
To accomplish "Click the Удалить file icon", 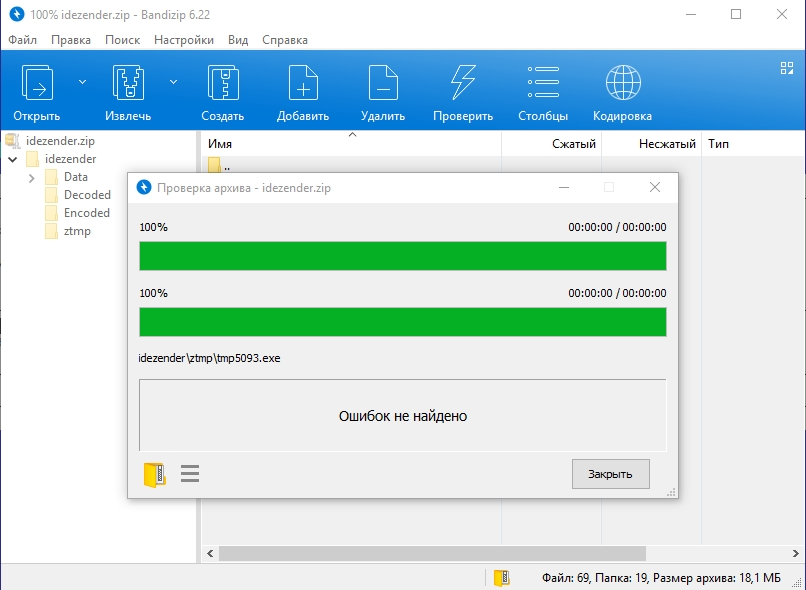I will pyautogui.click(x=383, y=83).
